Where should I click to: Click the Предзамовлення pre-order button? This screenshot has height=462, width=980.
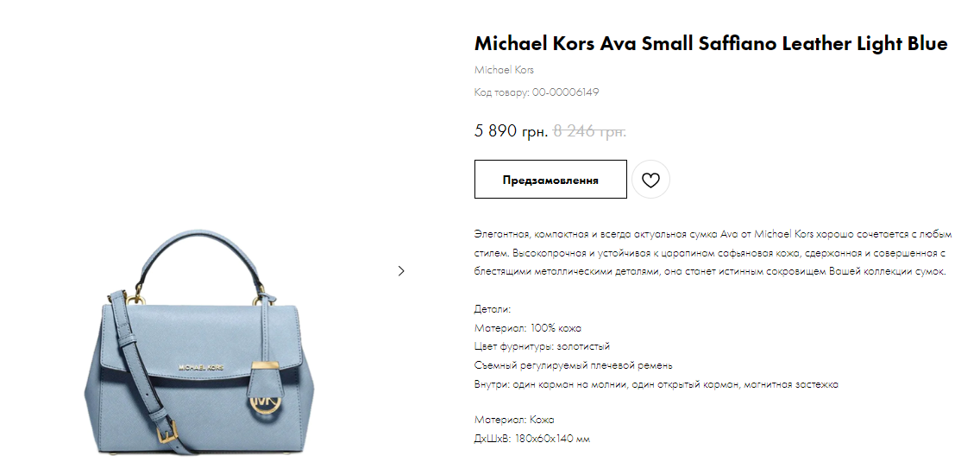(550, 180)
